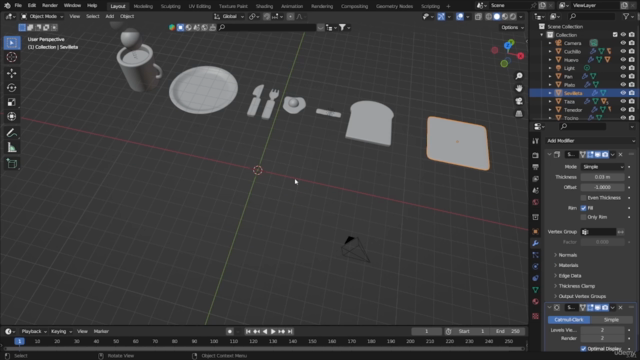
Task: Open the Add Modifier dropdown
Action: pyautogui.click(x=590, y=141)
